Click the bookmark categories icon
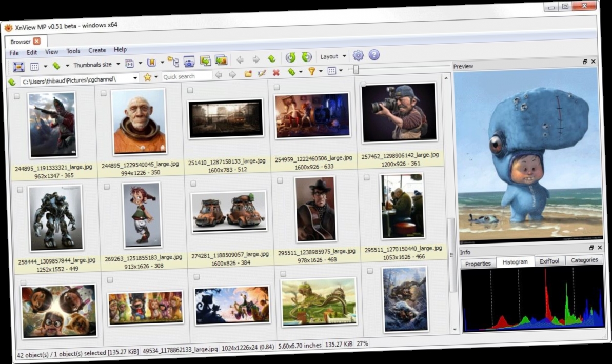Screen dimensions: 612x364 (x=151, y=63)
